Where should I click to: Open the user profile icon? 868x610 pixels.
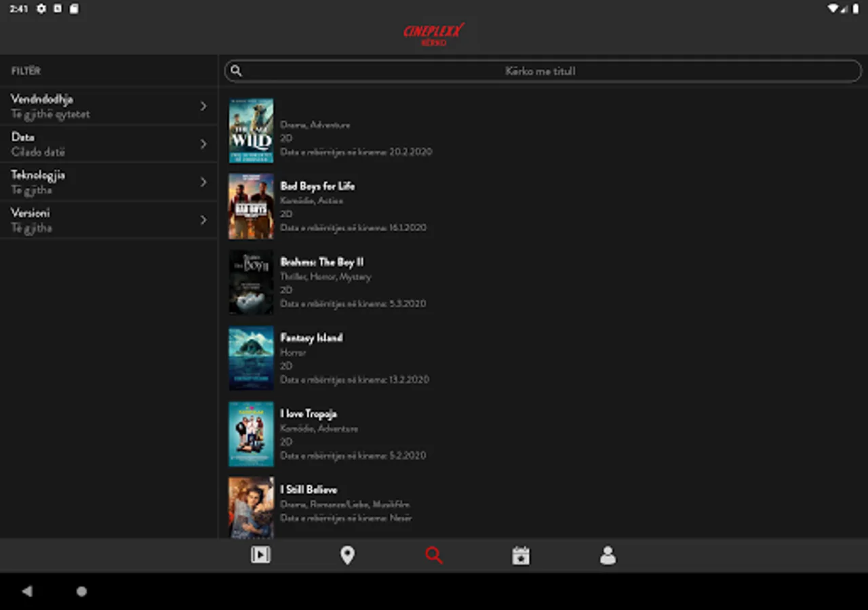[608, 556]
